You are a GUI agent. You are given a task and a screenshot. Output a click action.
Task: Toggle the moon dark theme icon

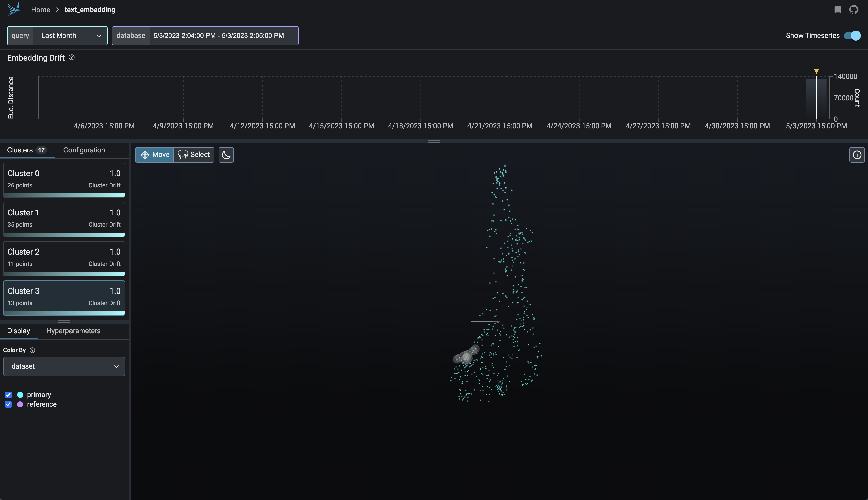coord(226,155)
